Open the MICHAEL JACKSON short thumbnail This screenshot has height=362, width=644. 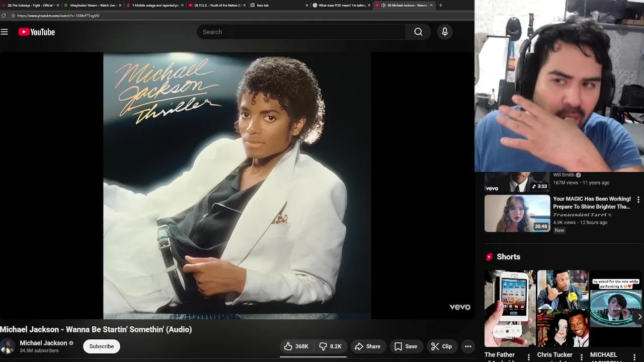[x=616, y=309]
